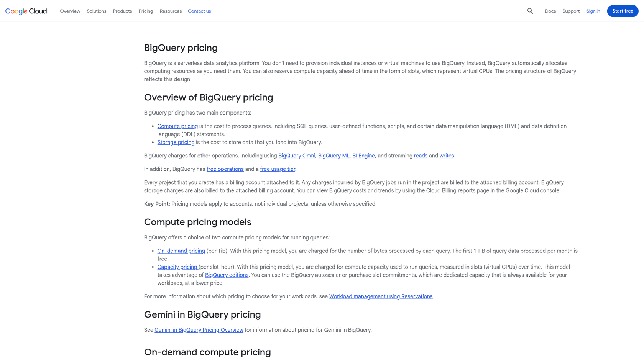Click the Gemini in BigQuery pricing heading
This screenshot has height=362, width=644.
tap(202, 314)
